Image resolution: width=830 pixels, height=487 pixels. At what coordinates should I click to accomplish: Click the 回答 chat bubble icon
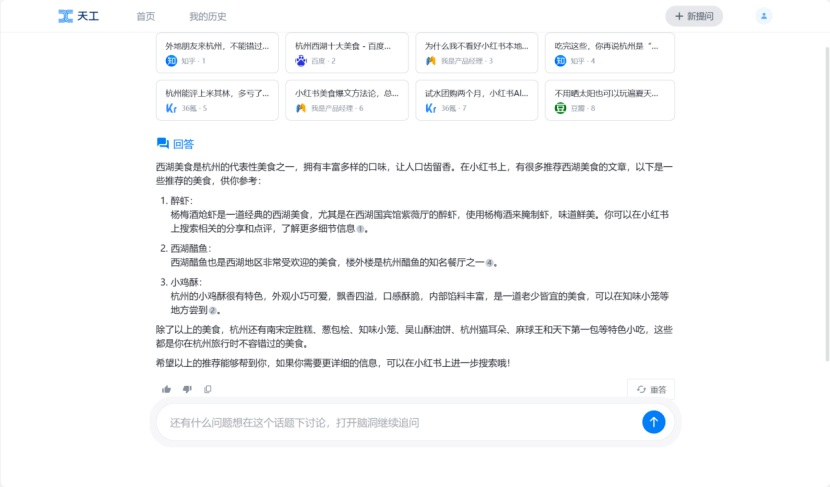coord(163,143)
